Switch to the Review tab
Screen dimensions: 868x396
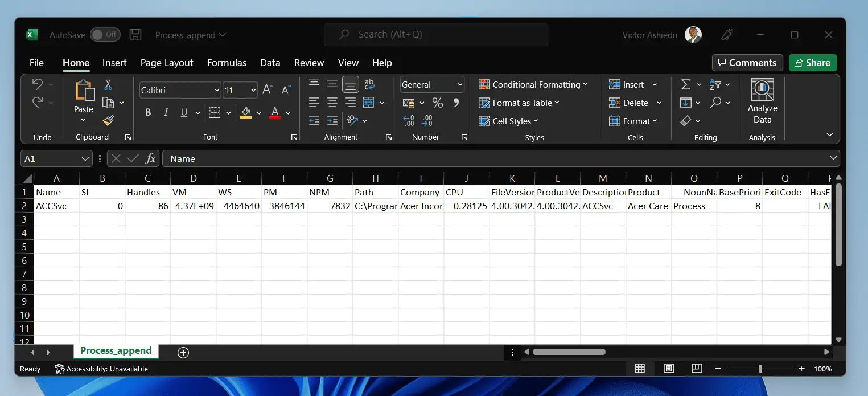pyautogui.click(x=308, y=63)
